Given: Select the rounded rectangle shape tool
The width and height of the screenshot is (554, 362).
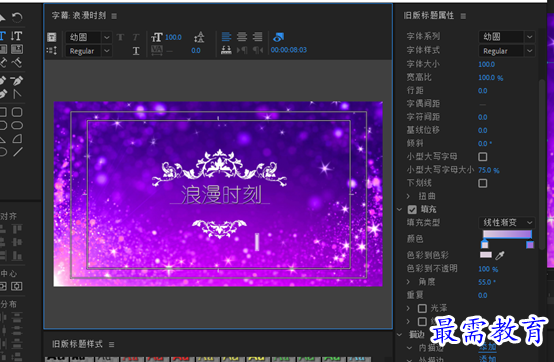Looking at the screenshot, I should tap(17, 112).
